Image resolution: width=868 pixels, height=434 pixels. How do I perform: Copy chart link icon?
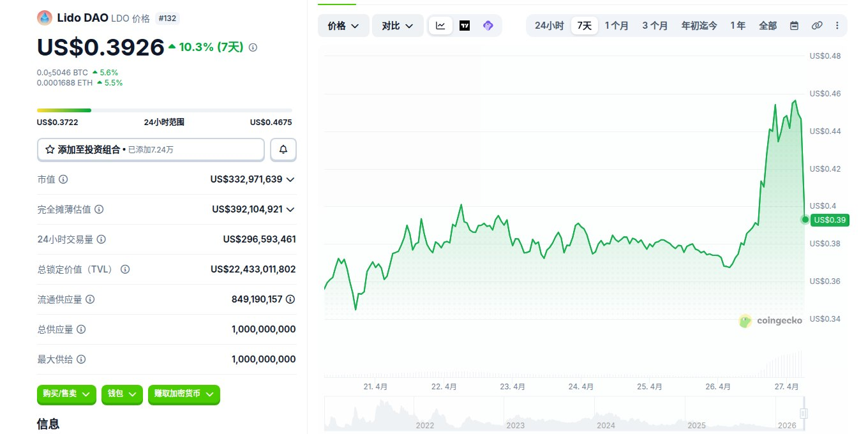[816, 26]
